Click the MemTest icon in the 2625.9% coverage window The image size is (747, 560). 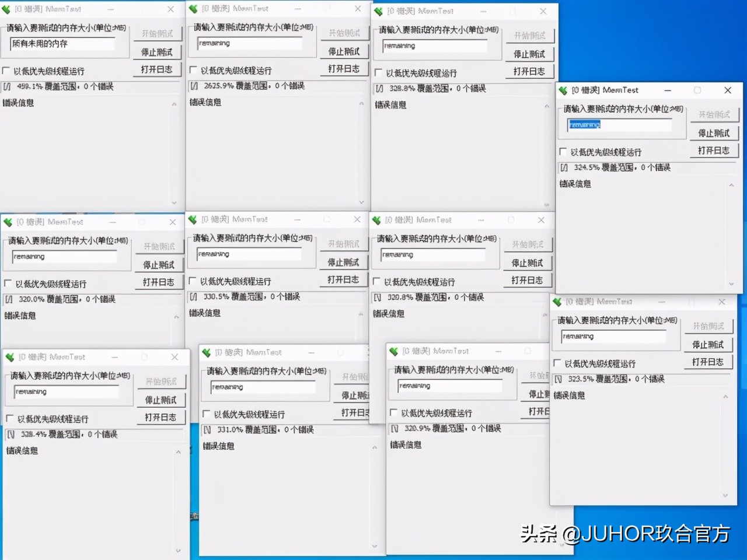(x=193, y=8)
